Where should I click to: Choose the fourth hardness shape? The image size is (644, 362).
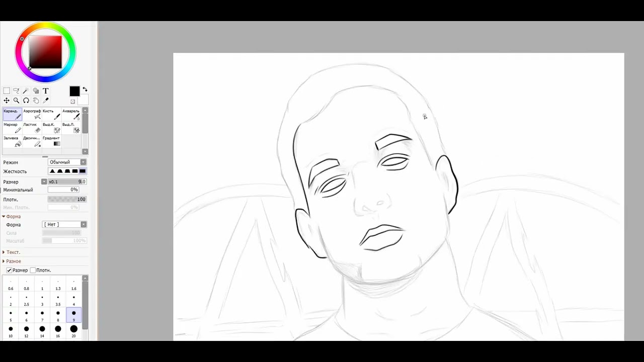pos(75,171)
